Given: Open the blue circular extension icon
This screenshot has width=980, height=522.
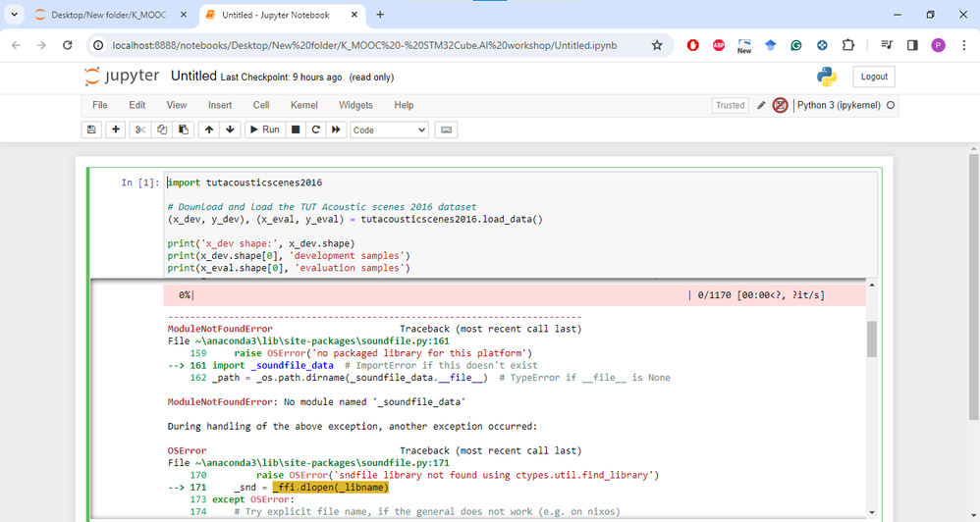Looking at the screenshot, I should [822, 45].
